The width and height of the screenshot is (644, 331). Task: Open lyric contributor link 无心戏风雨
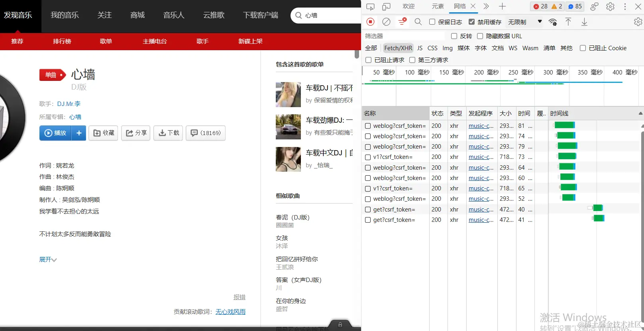pos(230,312)
